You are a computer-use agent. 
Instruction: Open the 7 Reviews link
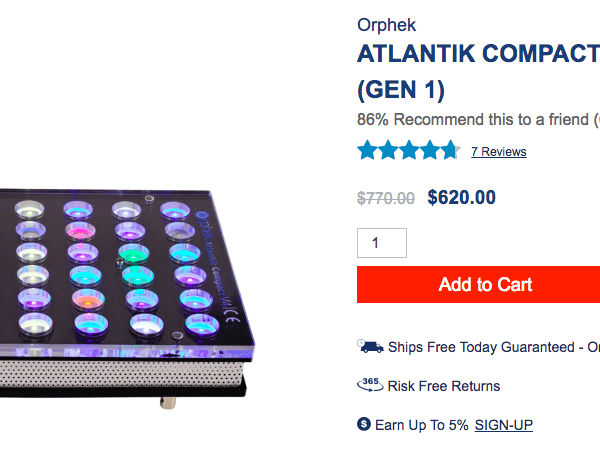pos(499,152)
